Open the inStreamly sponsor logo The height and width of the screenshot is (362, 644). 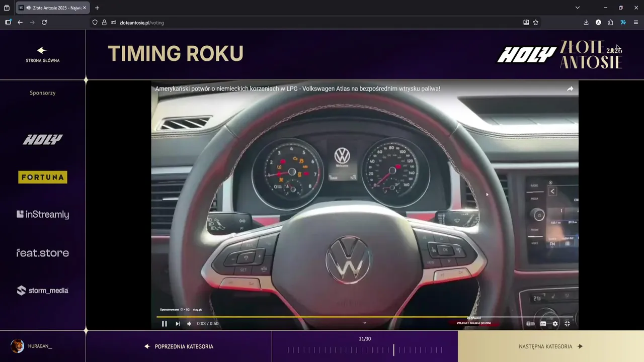tap(43, 215)
